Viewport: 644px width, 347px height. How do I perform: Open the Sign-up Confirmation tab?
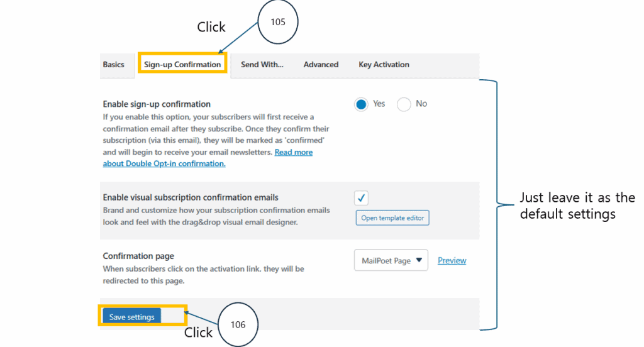pyautogui.click(x=182, y=65)
